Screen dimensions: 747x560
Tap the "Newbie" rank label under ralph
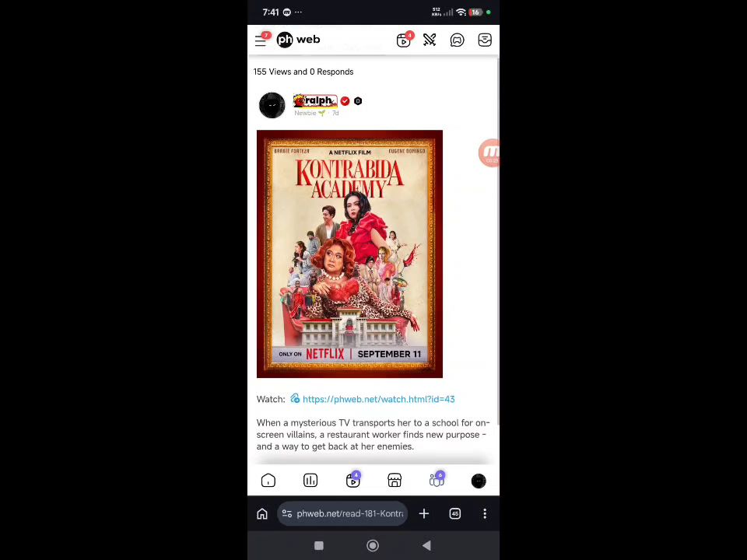305,114
